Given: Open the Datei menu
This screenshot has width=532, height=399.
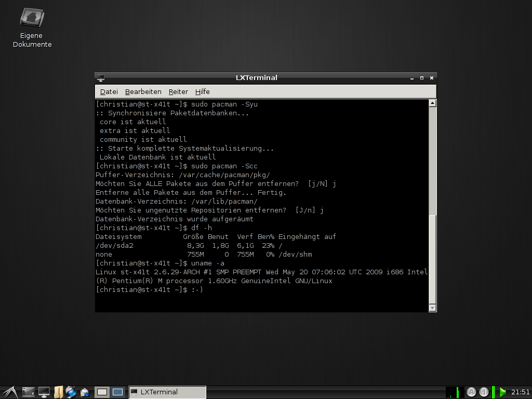Looking at the screenshot, I should [109, 91].
